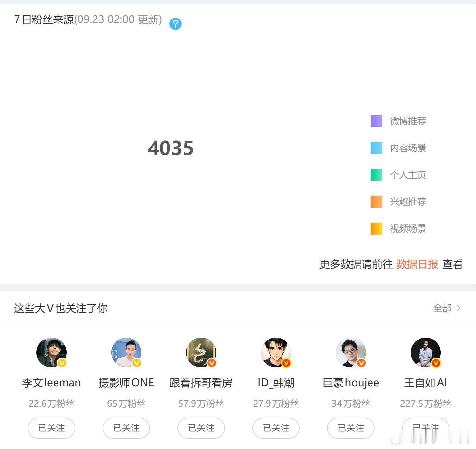Screen dimensions: 476x449
Task: Click the 已关注 button under ID_韩潮
Action: point(276,428)
